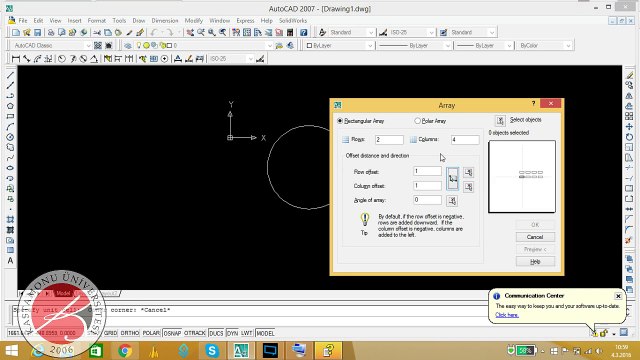Select the Multiline Text tool (A)

pyautogui.click(x=10, y=260)
